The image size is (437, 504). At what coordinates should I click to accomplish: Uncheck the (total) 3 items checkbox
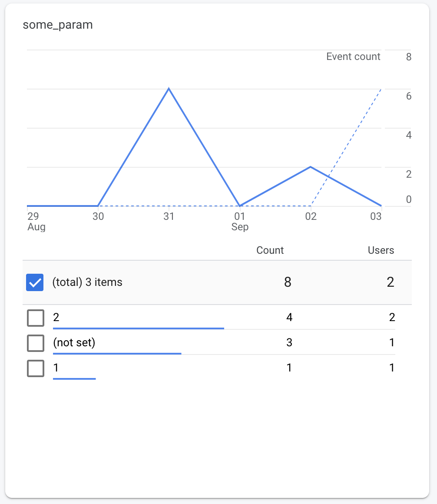[35, 282]
